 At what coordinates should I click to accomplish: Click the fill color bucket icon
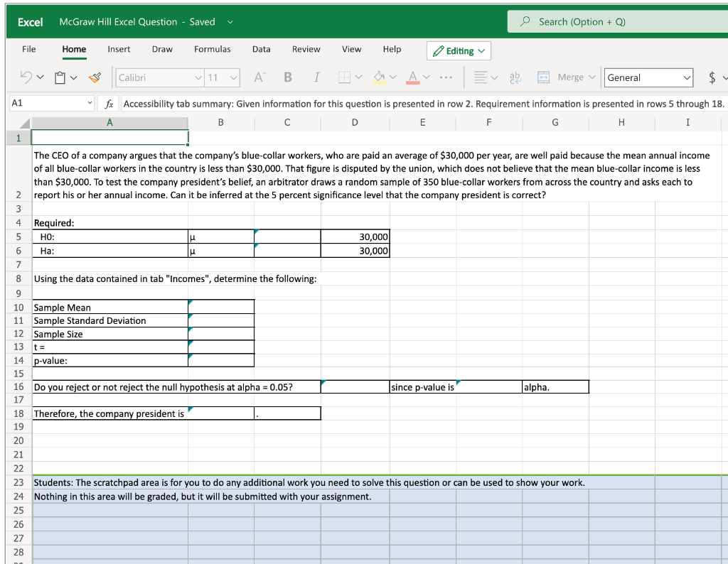click(380, 77)
